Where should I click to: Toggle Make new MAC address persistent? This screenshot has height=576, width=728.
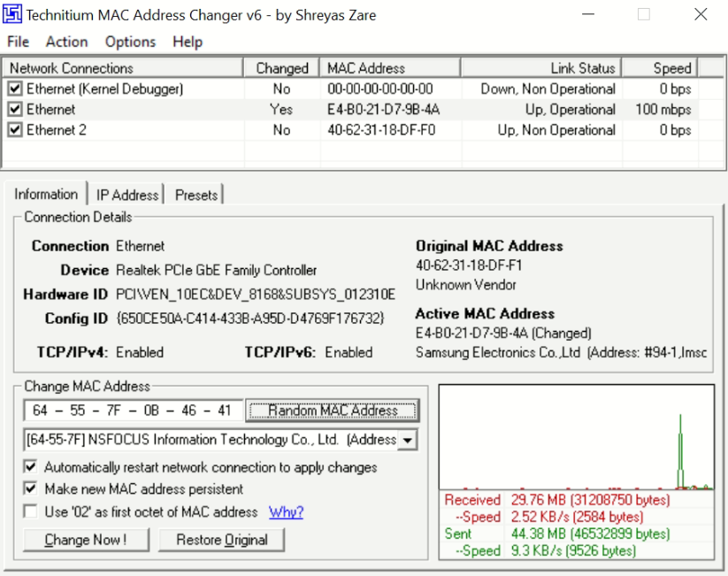tap(31, 488)
